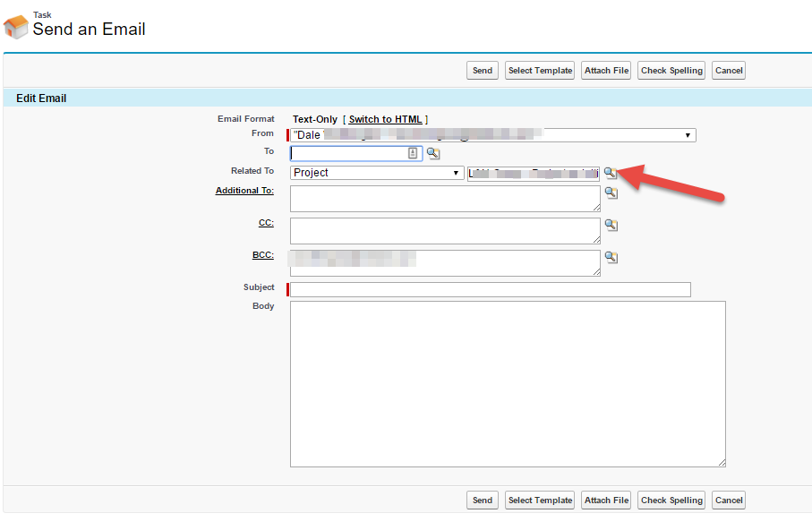
Task: Open the CC field lookup icon
Action: click(611, 225)
